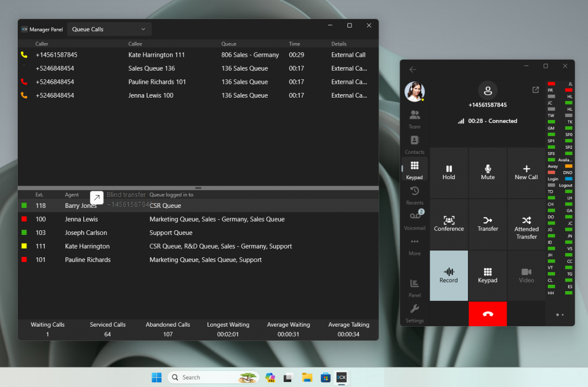Select the sidebar Keypad tab below Contacts
Image resolution: width=588 pixels, height=387 pixels.
[x=415, y=171]
